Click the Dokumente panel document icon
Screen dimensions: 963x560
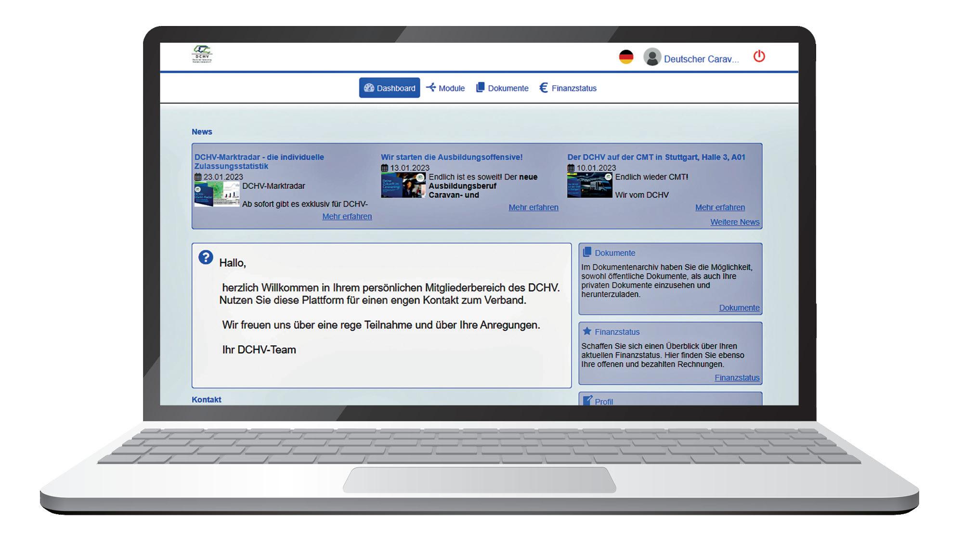(587, 252)
